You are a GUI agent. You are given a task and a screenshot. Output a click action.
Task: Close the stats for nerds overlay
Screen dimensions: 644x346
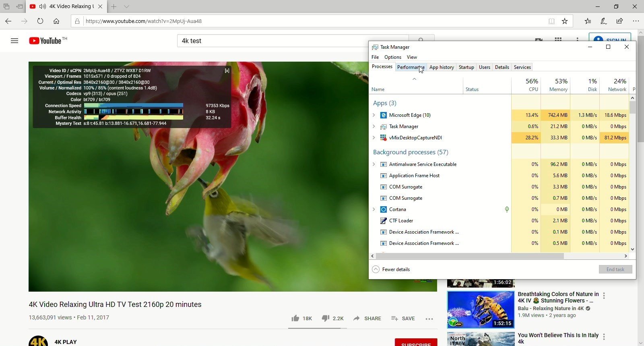227,70
